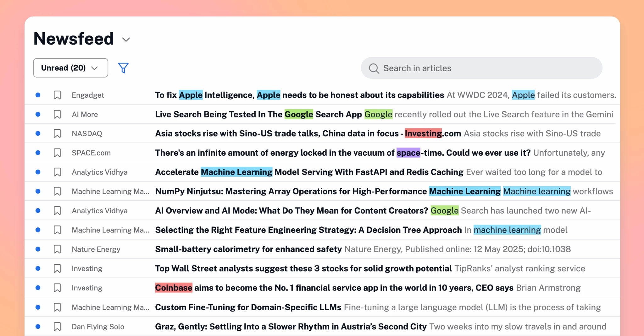The width and height of the screenshot is (644, 336).
Task: Bookmark the Engadget Apple Intelligence article
Action: pyautogui.click(x=57, y=95)
